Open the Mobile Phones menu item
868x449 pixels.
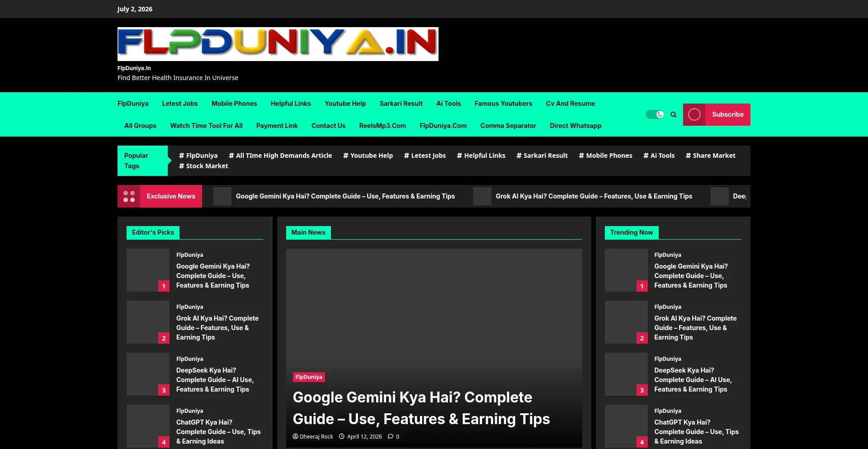coord(234,104)
